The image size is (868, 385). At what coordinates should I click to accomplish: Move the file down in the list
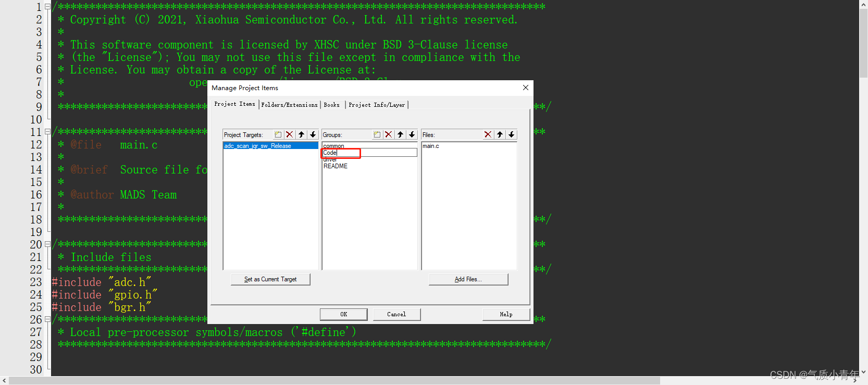pos(512,134)
